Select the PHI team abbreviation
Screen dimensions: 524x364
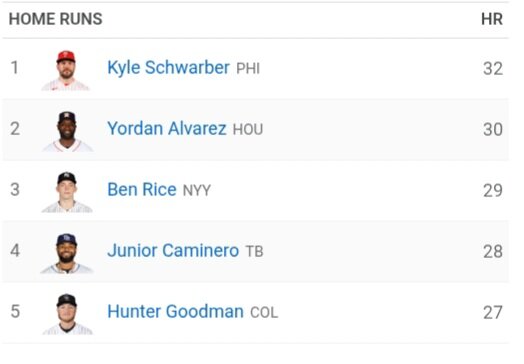(x=248, y=69)
